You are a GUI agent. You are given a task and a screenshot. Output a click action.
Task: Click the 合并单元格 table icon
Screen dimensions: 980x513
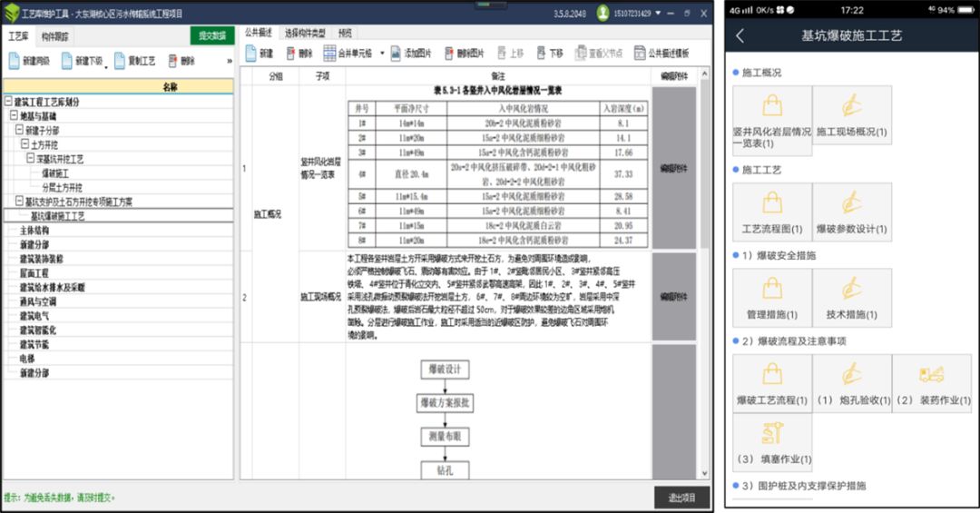tap(329, 54)
